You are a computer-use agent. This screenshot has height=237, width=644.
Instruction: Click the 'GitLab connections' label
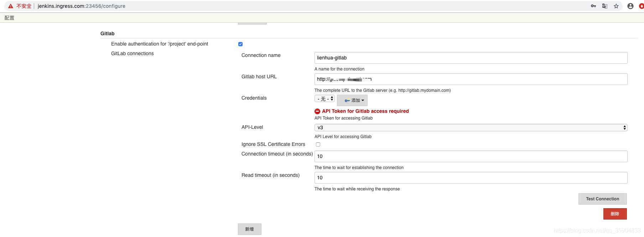133,53
